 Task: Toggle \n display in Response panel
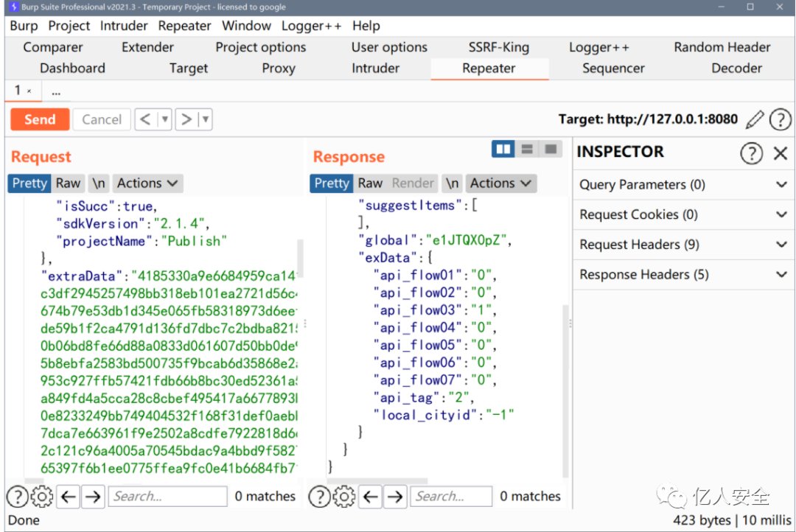[x=452, y=183]
